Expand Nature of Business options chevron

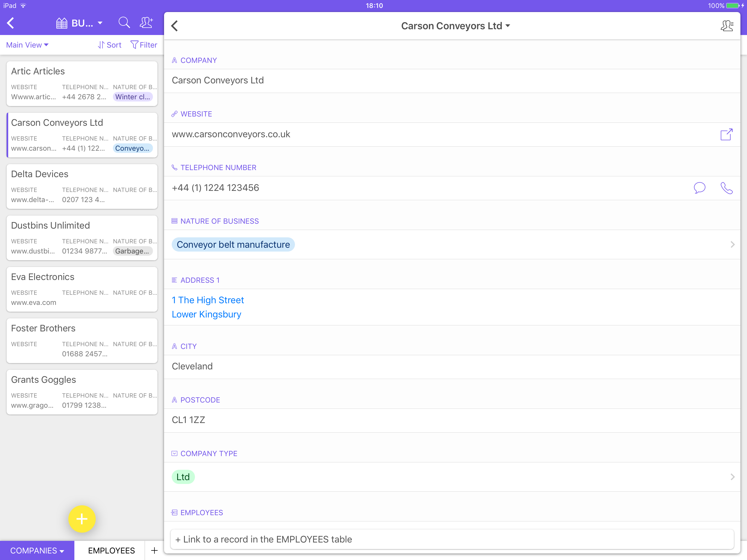(732, 244)
